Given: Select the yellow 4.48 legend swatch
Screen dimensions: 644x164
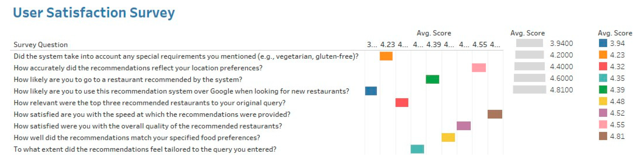Looking at the screenshot, I should point(603,101).
